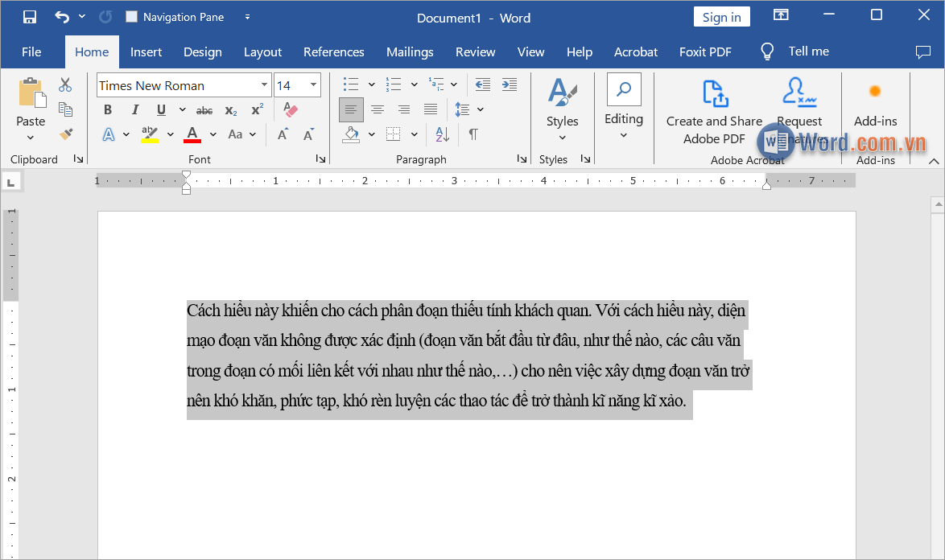Copy the selected text
Viewport: 945px width, 560px height.
click(x=65, y=109)
